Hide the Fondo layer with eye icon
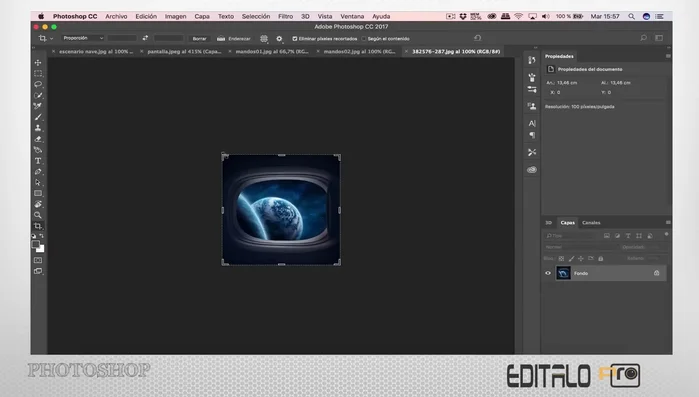This screenshot has width=699, height=397. pos(548,273)
